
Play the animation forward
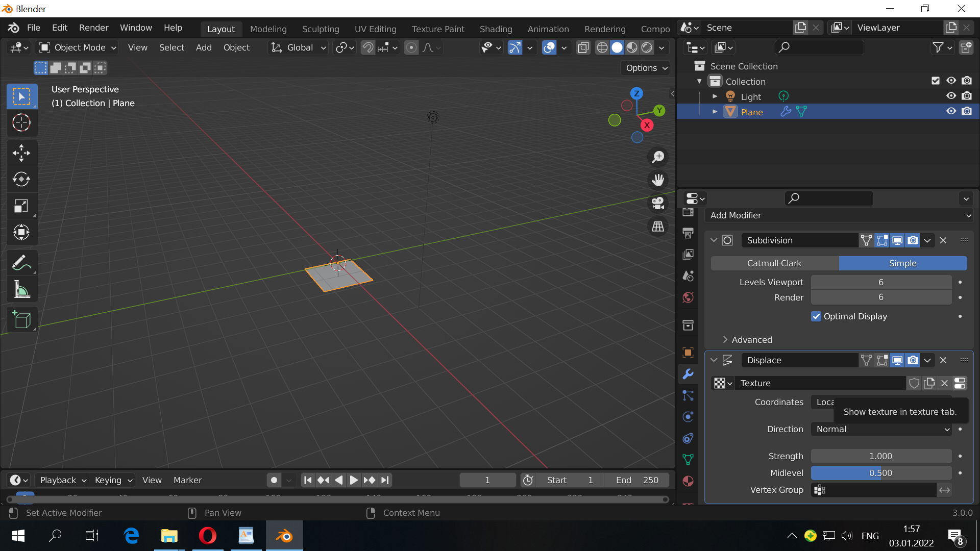353,480
